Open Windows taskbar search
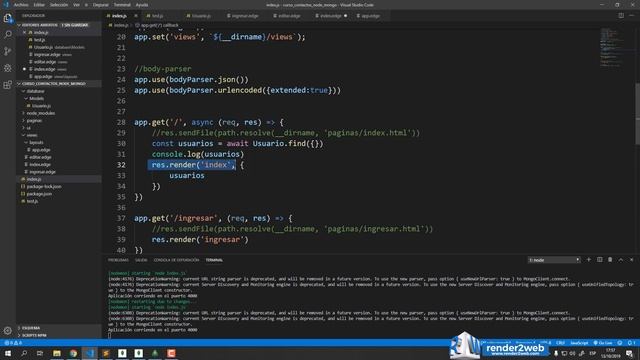This screenshot has height=360, width=640. (24, 353)
